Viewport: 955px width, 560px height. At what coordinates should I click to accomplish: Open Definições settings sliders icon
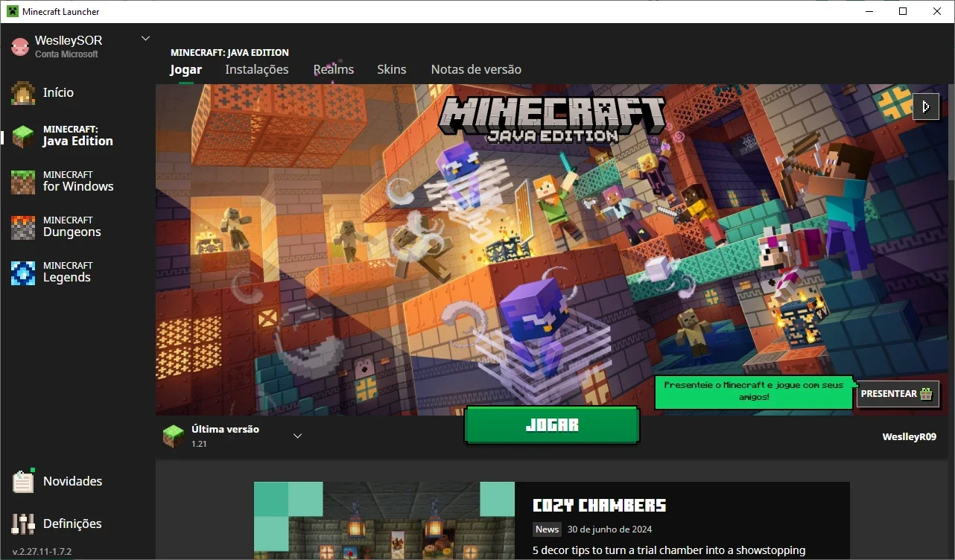(x=23, y=524)
